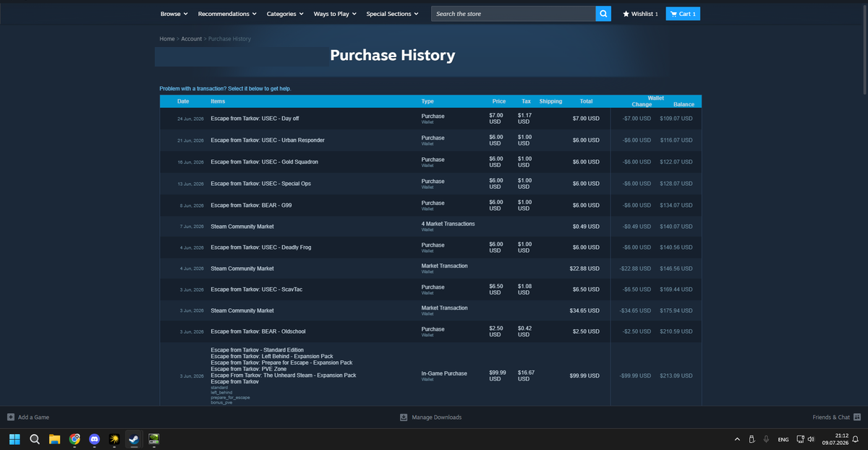Click the Wallet Balance column header
The height and width of the screenshot is (450, 868).
click(x=684, y=104)
